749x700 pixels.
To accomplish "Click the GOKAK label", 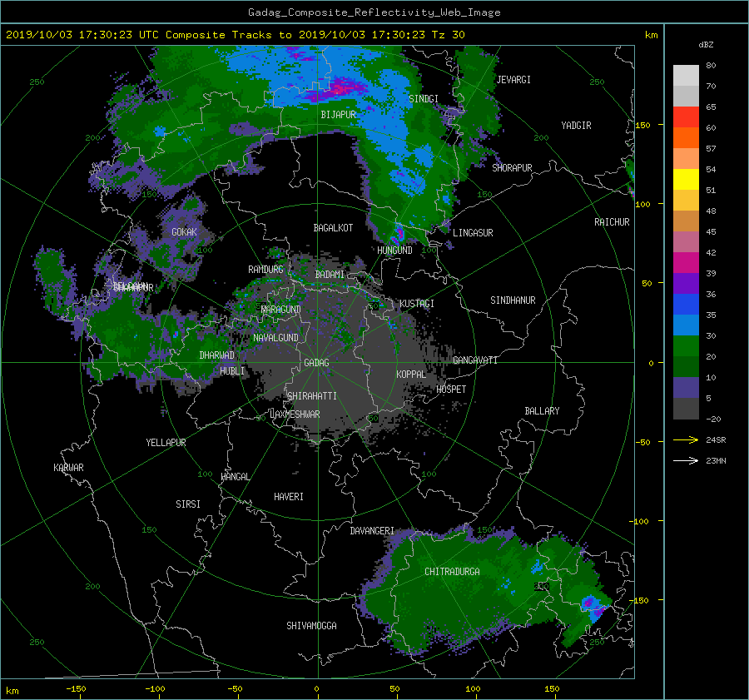I will [x=184, y=232].
